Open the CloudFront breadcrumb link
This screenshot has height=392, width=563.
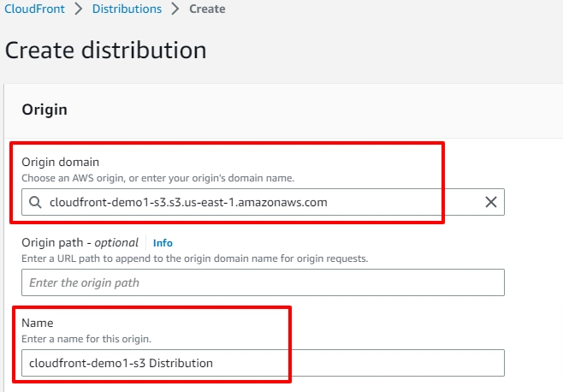pyautogui.click(x=34, y=9)
